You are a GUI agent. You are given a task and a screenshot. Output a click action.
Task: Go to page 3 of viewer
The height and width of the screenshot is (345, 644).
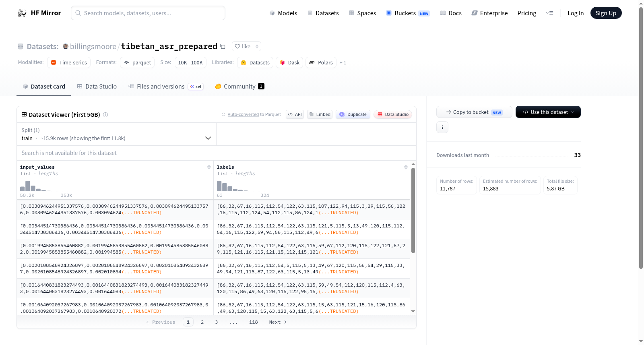click(216, 322)
